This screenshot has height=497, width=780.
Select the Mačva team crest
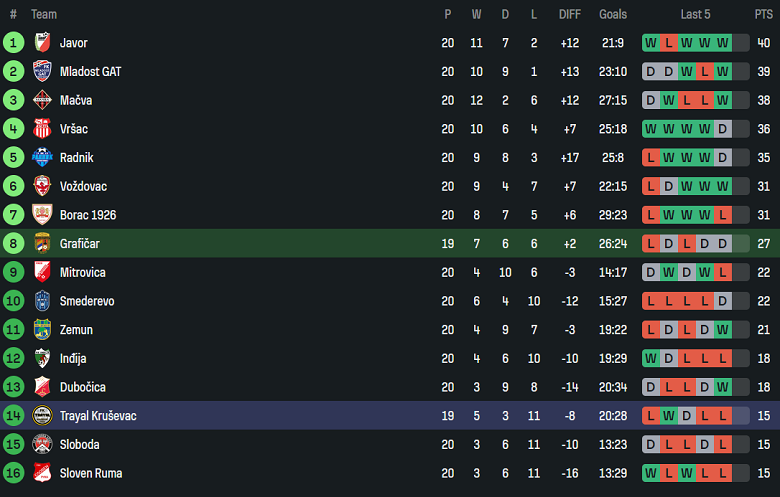(x=42, y=100)
